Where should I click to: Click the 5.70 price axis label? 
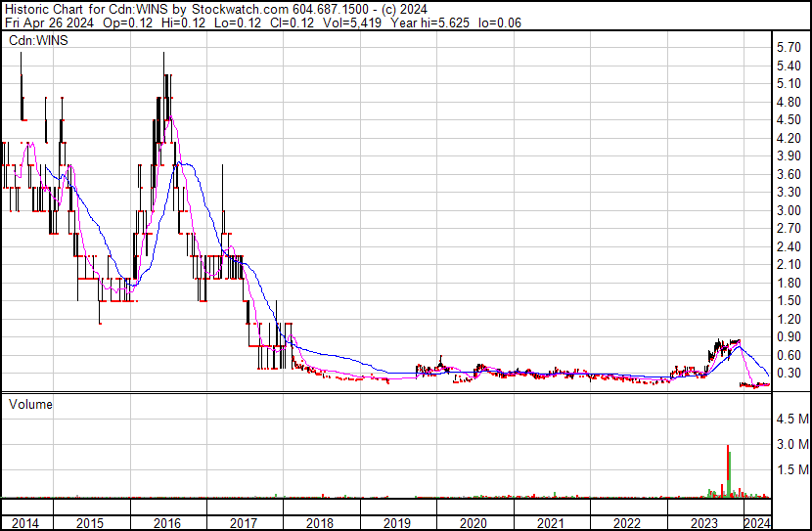[x=788, y=47]
